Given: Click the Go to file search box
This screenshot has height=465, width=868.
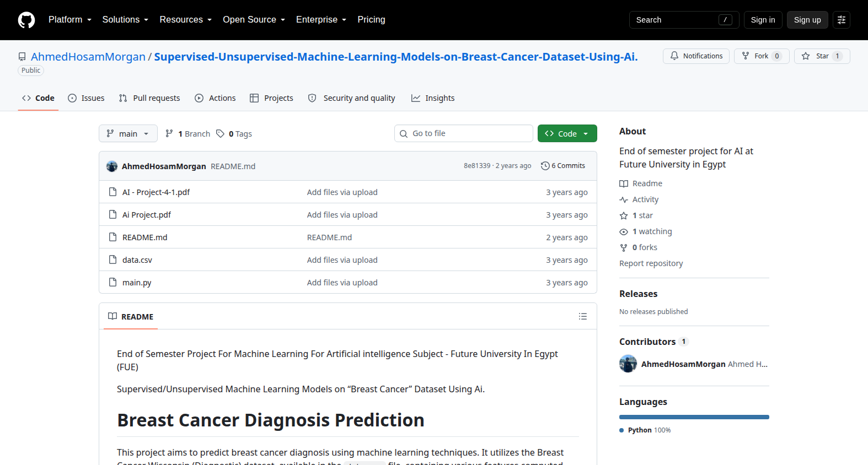Looking at the screenshot, I should point(464,133).
